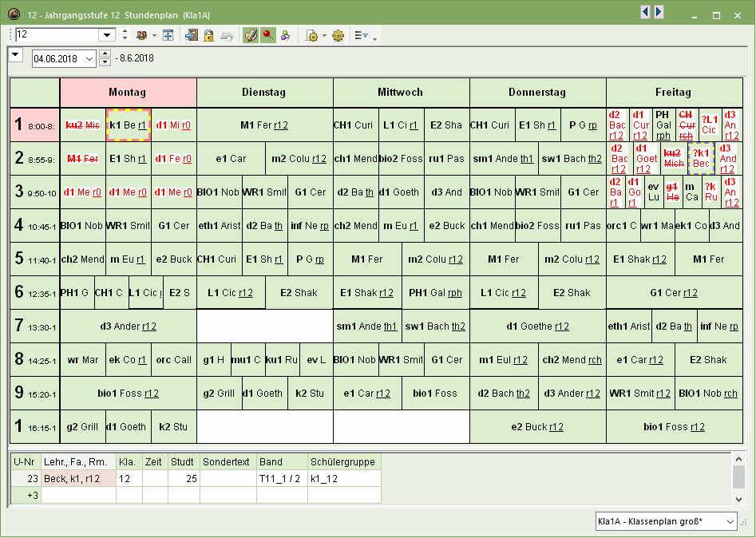
Task: Select Tuesday period 1 lesson M1 Fer r12
Action: (264, 125)
